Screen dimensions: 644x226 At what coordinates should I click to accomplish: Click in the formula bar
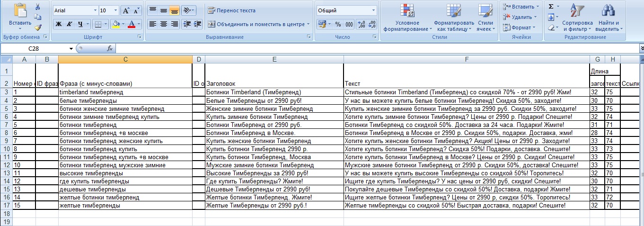377,48
